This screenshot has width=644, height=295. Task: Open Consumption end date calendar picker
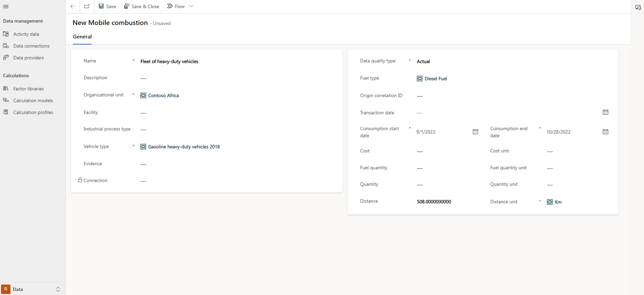[605, 132]
